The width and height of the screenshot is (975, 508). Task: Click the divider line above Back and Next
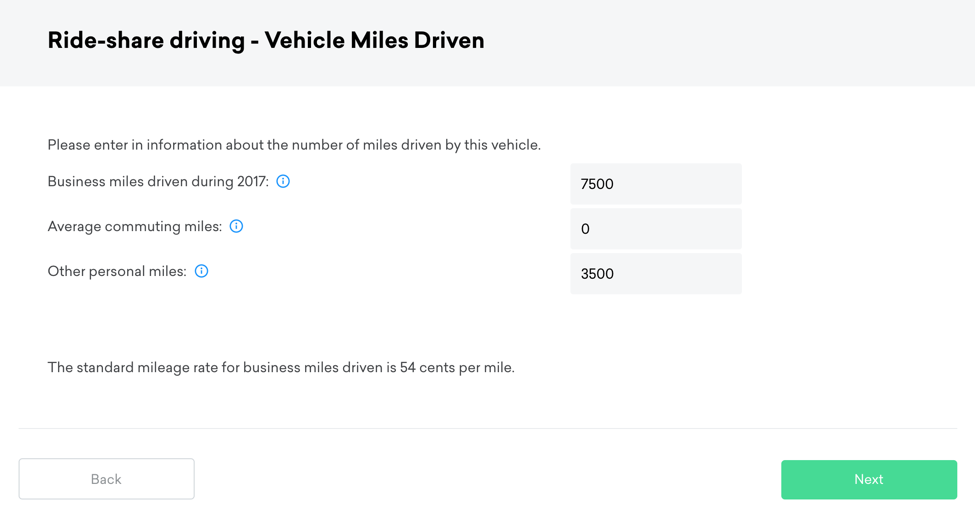point(487,428)
